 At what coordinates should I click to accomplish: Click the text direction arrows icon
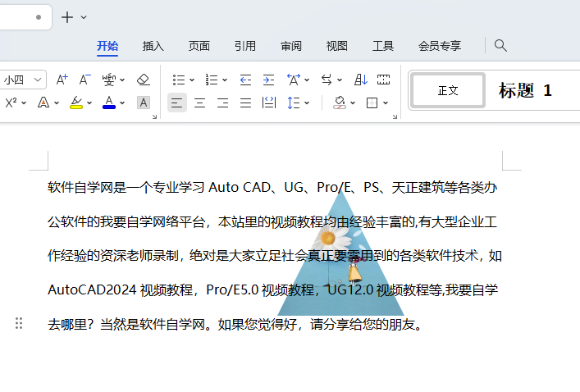click(x=327, y=80)
